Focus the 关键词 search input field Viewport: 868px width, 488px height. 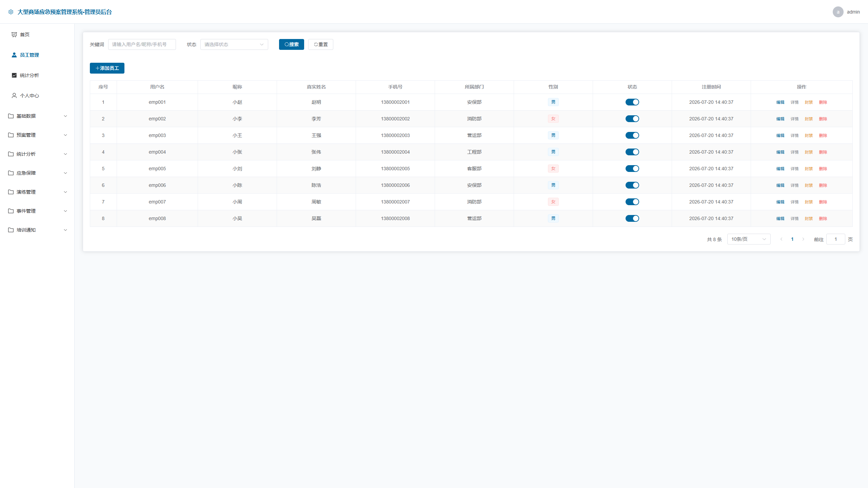click(142, 44)
